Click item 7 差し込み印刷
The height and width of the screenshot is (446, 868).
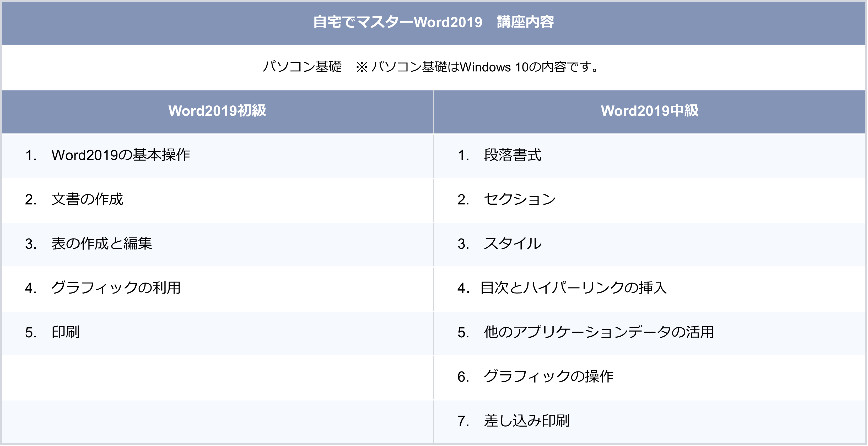[x=526, y=421]
